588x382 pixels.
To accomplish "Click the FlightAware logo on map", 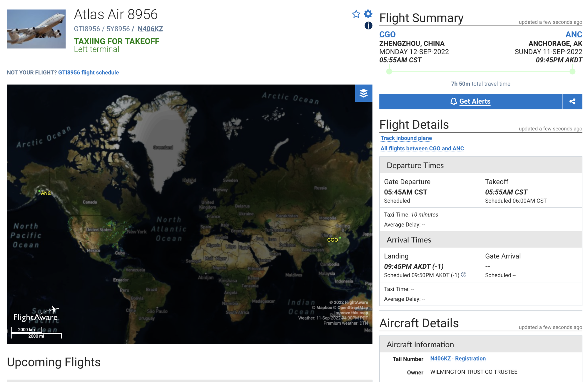I will [x=36, y=314].
